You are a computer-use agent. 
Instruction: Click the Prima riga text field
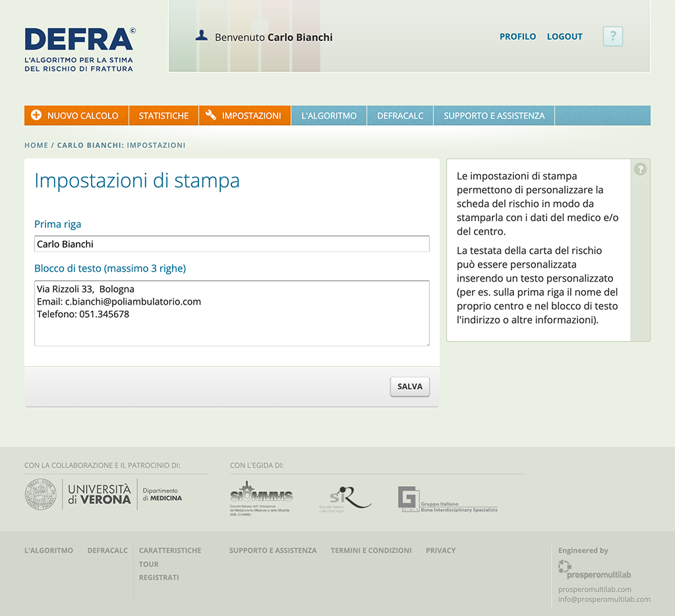231,244
